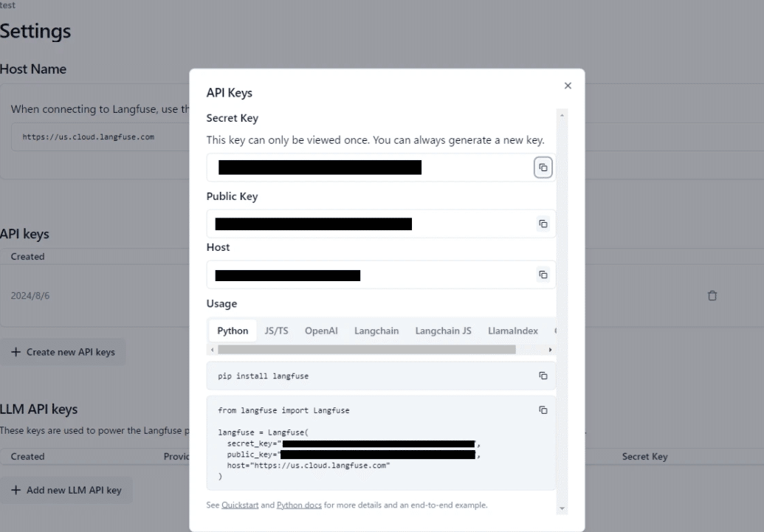
Task: Click Create new API keys button
Action: tap(63, 352)
